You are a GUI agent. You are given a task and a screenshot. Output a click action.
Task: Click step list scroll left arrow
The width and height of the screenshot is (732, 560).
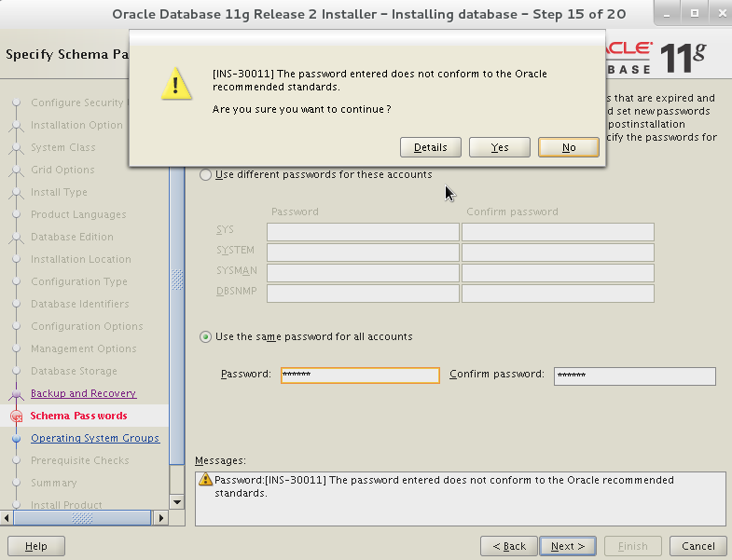[x=7, y=517]
